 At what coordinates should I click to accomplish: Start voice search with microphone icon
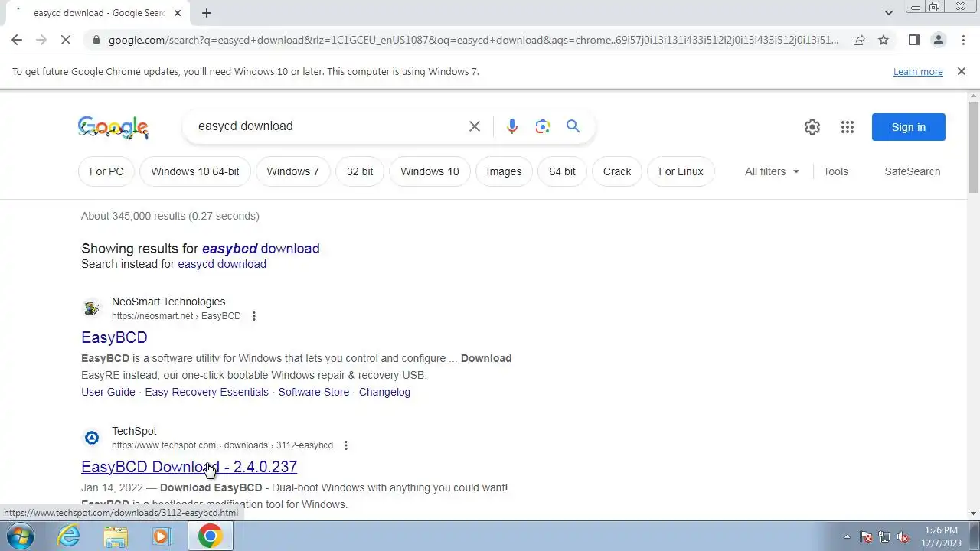tap(512, 126)
